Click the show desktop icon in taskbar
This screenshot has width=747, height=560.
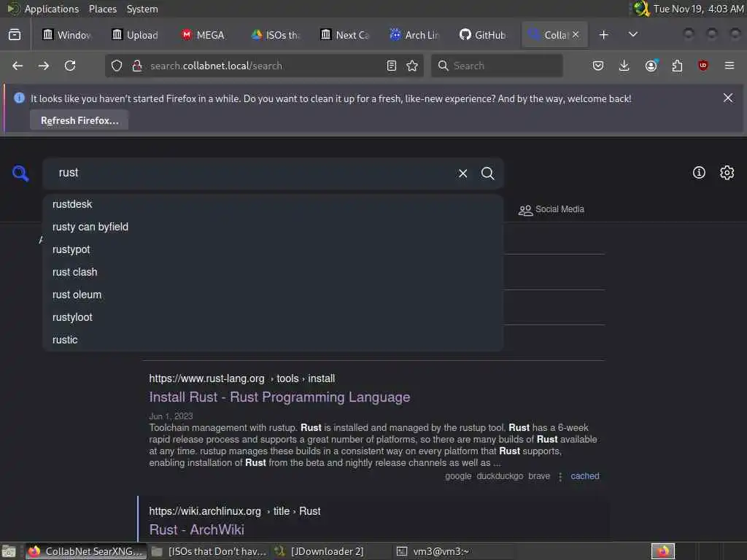9,551
